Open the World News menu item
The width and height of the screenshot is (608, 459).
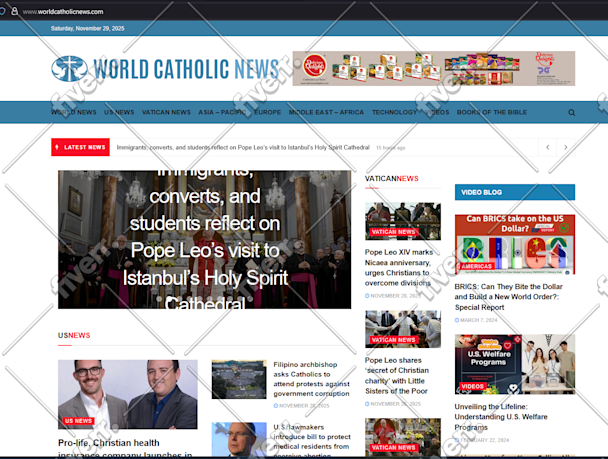tap(74, 112)
